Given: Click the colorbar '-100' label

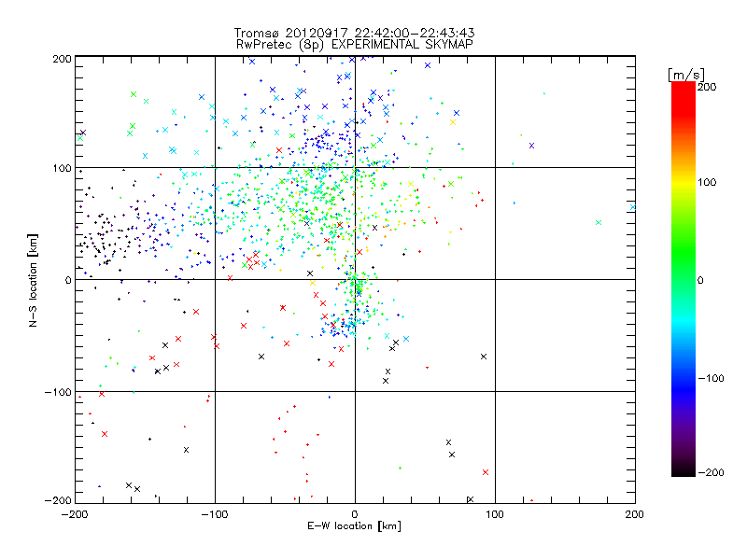Looking at the screenshot, I should 712,379.
